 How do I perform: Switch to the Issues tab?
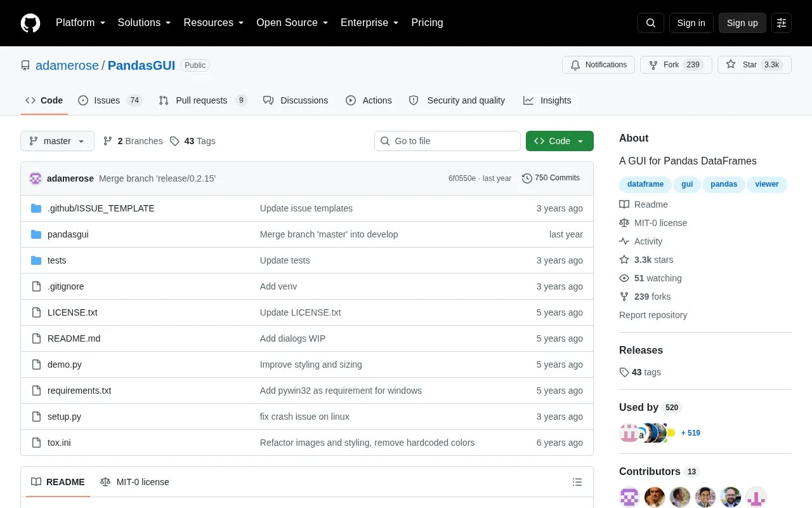coord(110,100)
